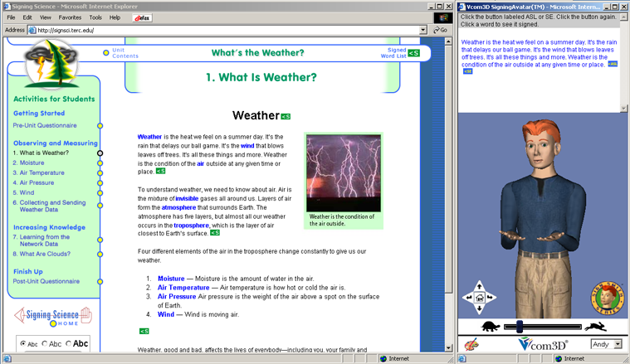Screen dimensions: 630x364
Task: Expand the address bar URL history dropdown
Action: [x=422, y=30]
